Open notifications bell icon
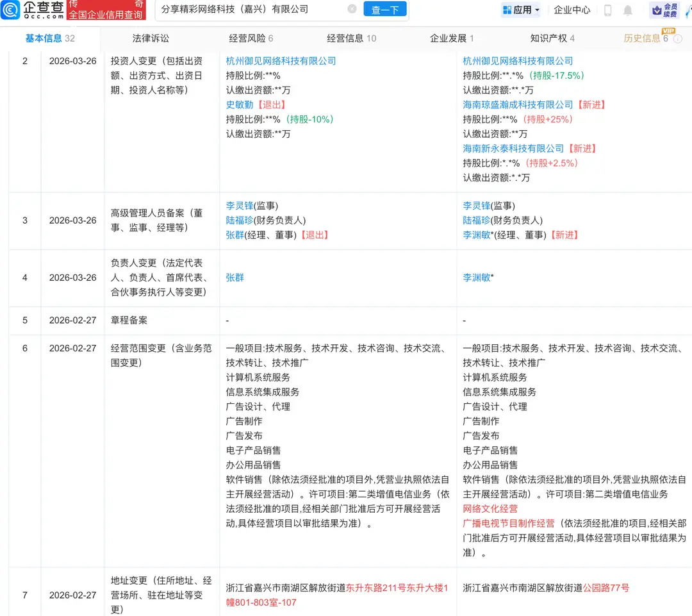The height and width of the screenshot is (616, 692). (x=627, y=10)
